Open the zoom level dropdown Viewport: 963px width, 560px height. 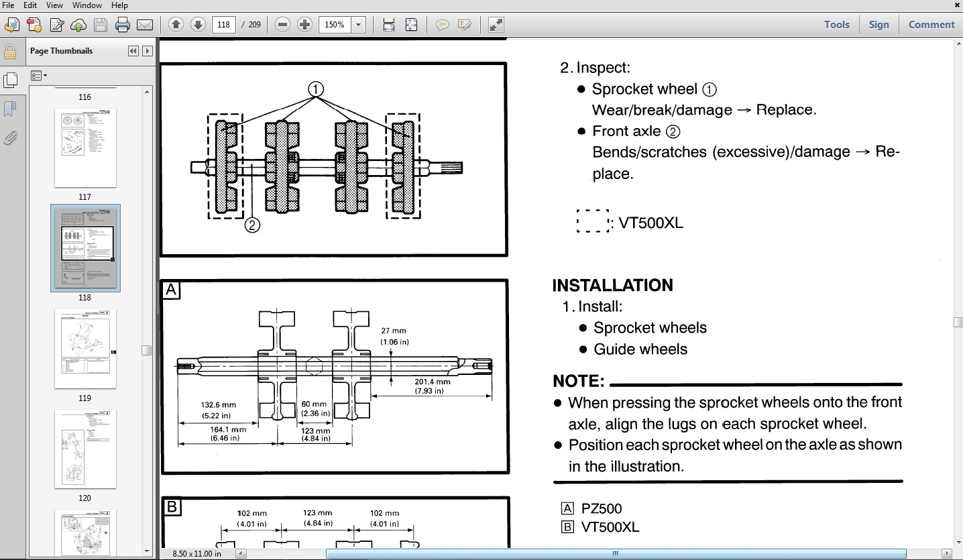pos(359,25)
